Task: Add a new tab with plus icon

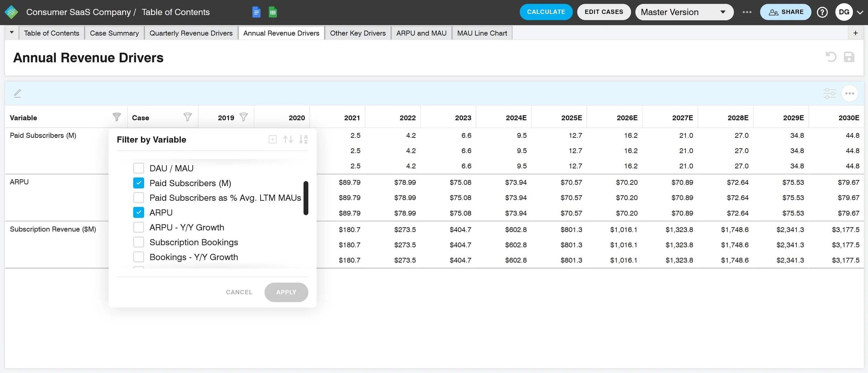Action: [856, 33]
